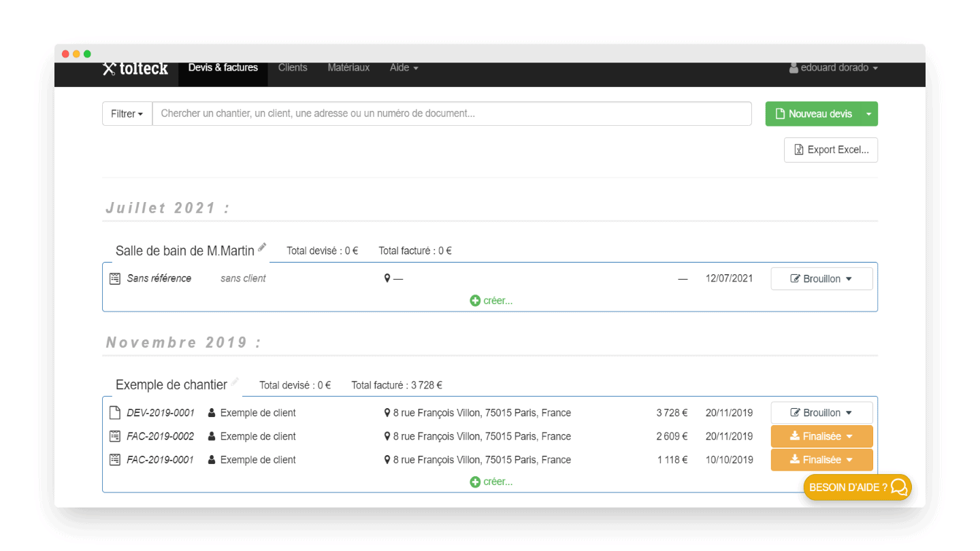Screen dimensions: 980x551
Task: Click the map pin on the Sans référence row
Action: pos(387,278)
